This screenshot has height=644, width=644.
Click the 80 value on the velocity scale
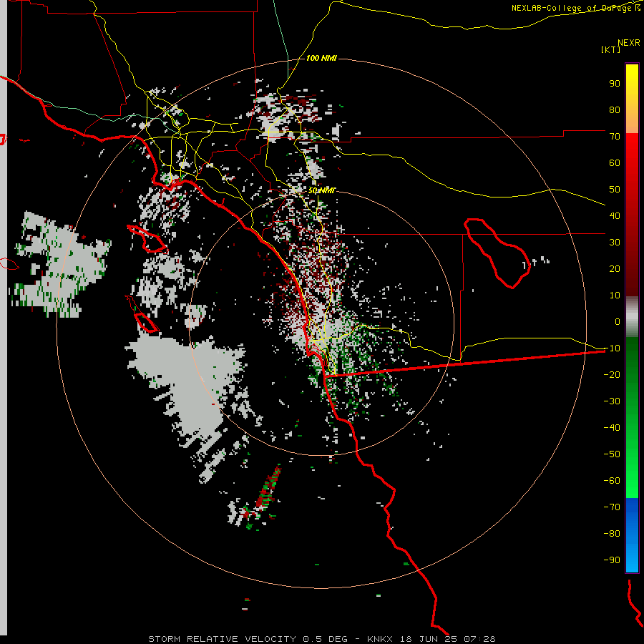pyautogui.click(x=615, y=109)
